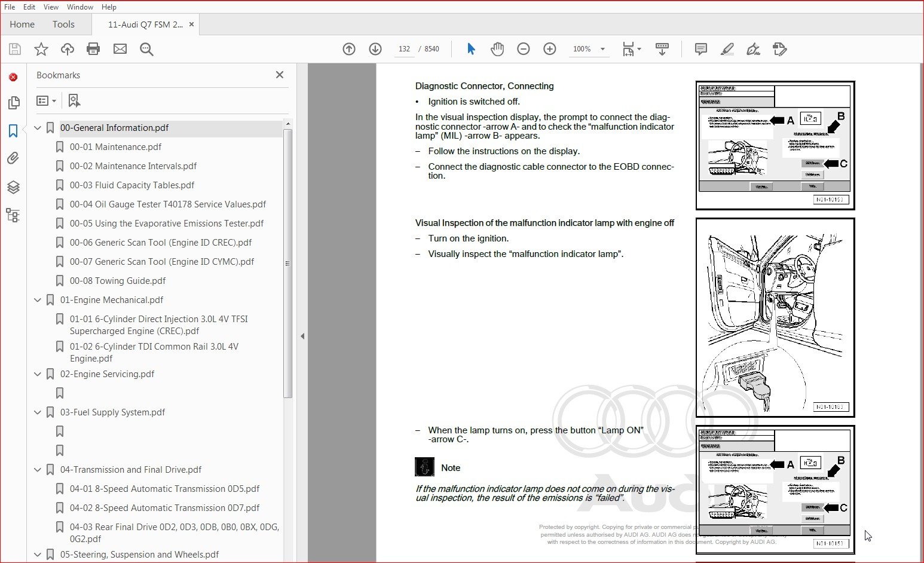
Task: Click the scrolling mode keyboard icon
Action: [x=662, y=49]
